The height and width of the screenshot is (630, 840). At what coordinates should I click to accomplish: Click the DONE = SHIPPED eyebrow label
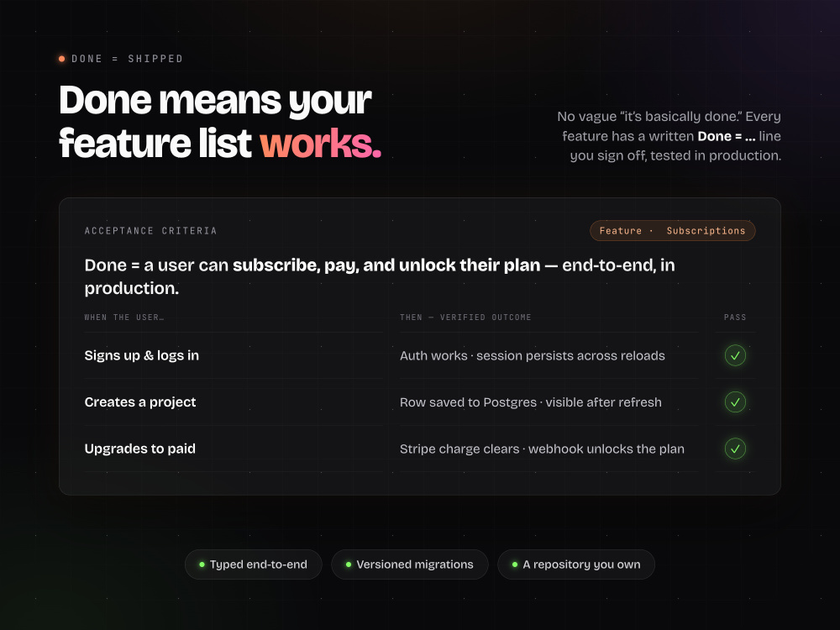(127, 59)
